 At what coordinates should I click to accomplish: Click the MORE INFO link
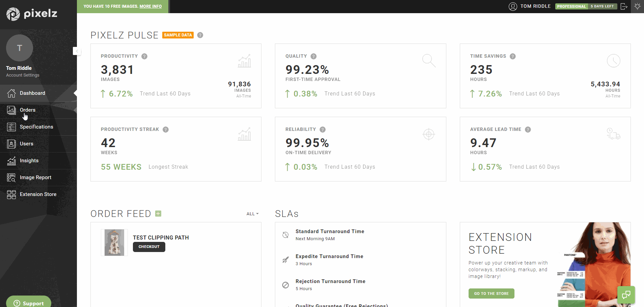coord(150,6)
